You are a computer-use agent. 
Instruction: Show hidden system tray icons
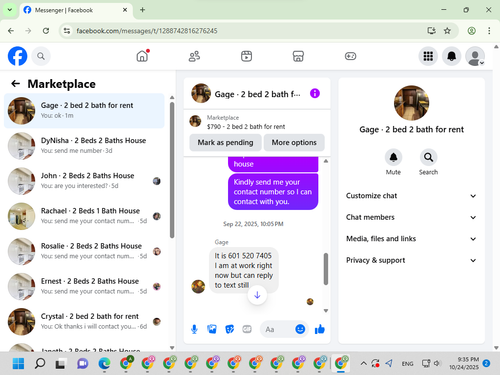coord(363,363)
